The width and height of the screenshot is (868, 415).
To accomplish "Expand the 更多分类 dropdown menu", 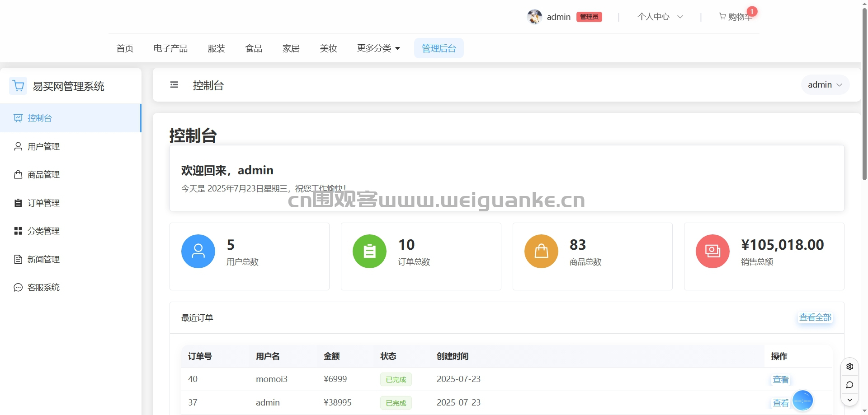I will (378, 48).
